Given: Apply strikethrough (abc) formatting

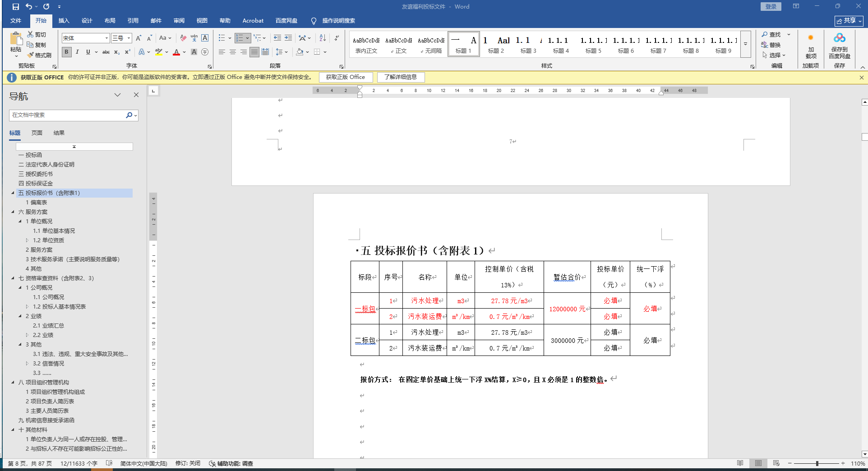Looking at the screenshot, I should (x=106, y=52).
